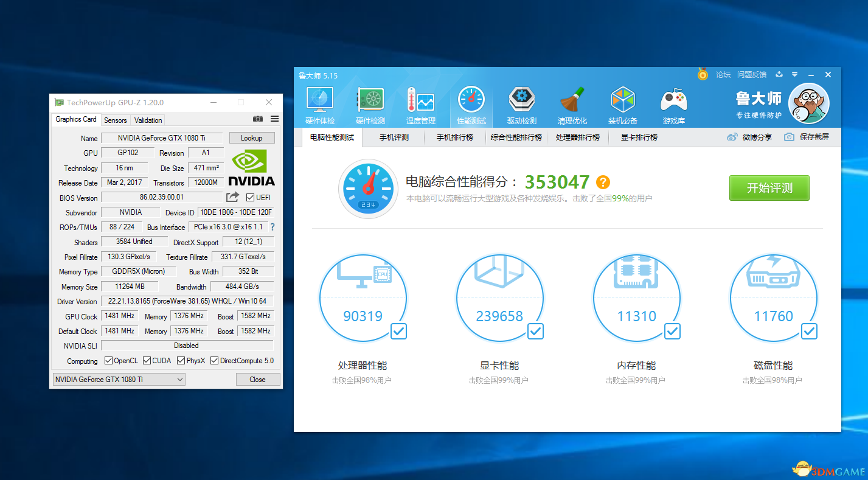Click the BIOS Version field 86.02.39.00.01
Screen dimensions: 868x480
pos(162,197)
